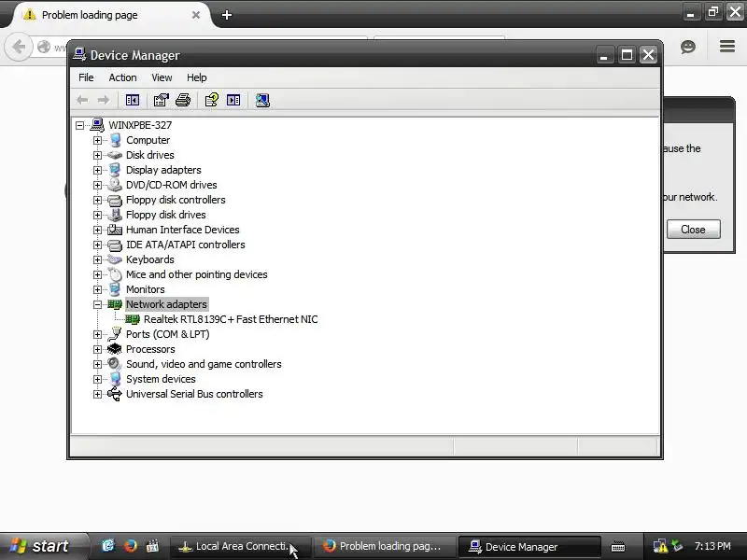Viewport: 747px width, 560px height.
Task: Open a new Firefox tab with plus button
Action: point(227,15)
